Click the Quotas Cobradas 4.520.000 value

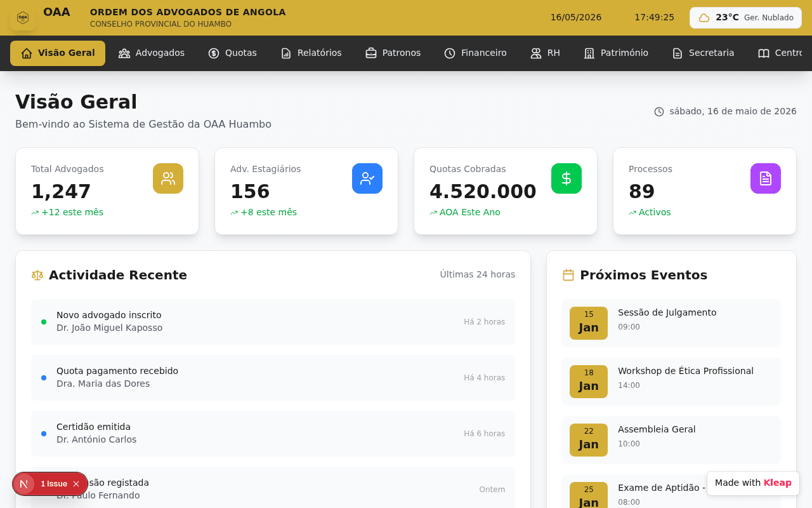[483, 192]
